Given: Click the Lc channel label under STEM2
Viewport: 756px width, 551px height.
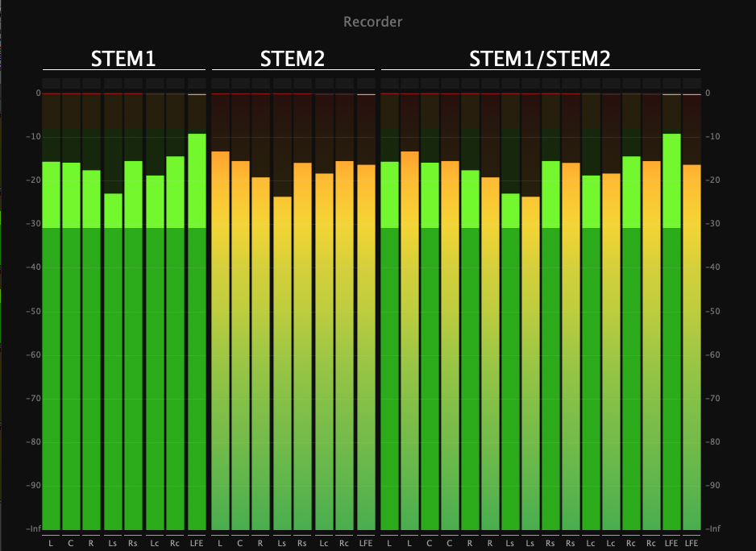Looking at the screenshot, I should (x=322, y=544).
